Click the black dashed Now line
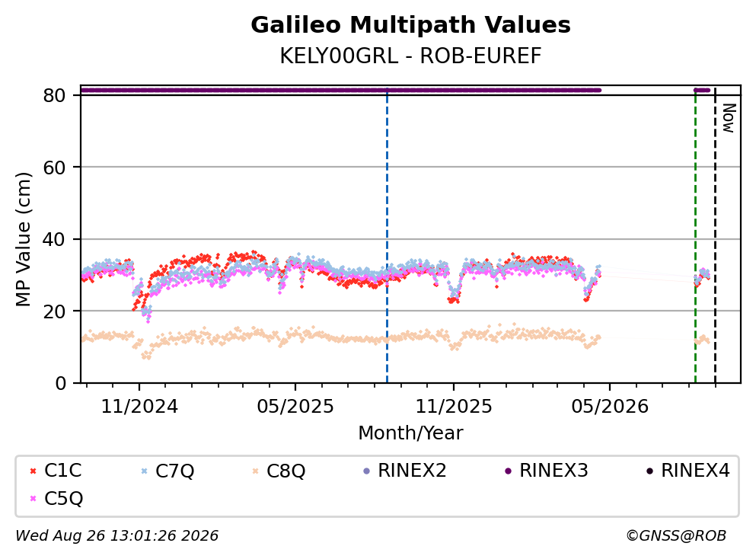 coord(715,236)
